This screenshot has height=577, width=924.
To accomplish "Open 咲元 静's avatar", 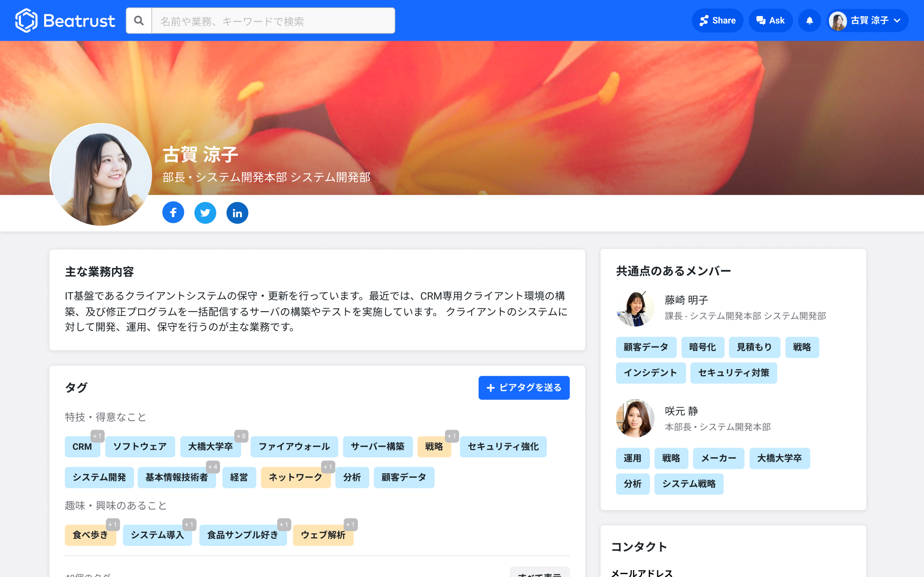I will 635,419.
